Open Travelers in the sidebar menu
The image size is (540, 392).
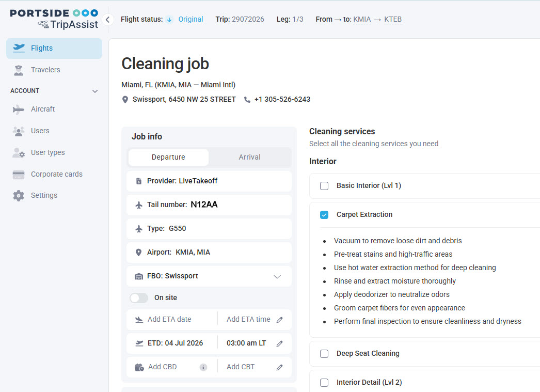54,70
